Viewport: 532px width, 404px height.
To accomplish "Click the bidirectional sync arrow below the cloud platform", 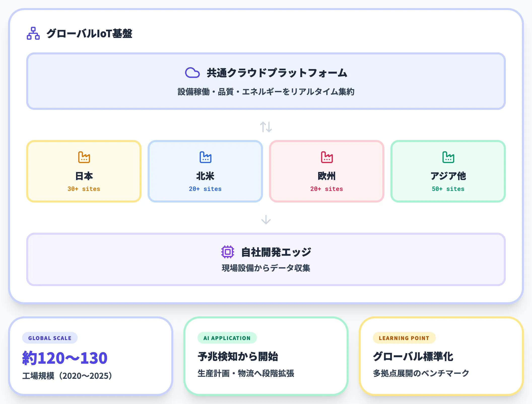I will coord(265,127).
